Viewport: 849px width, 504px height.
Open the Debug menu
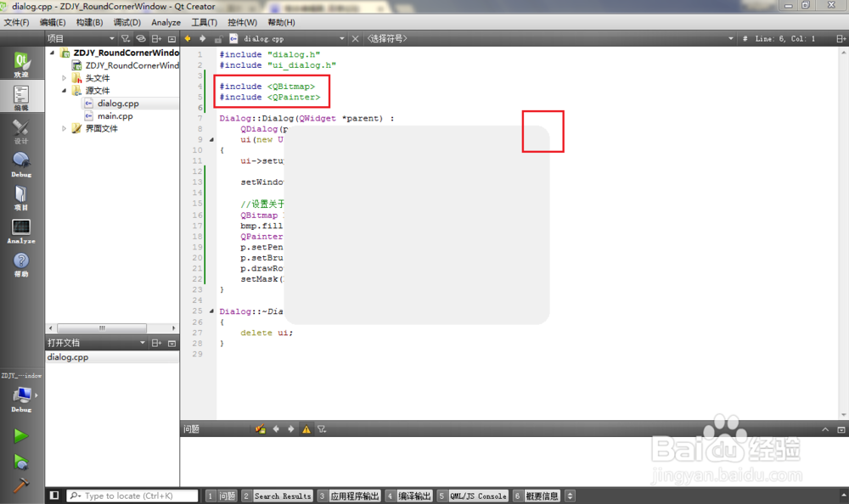tap(127, 22)
